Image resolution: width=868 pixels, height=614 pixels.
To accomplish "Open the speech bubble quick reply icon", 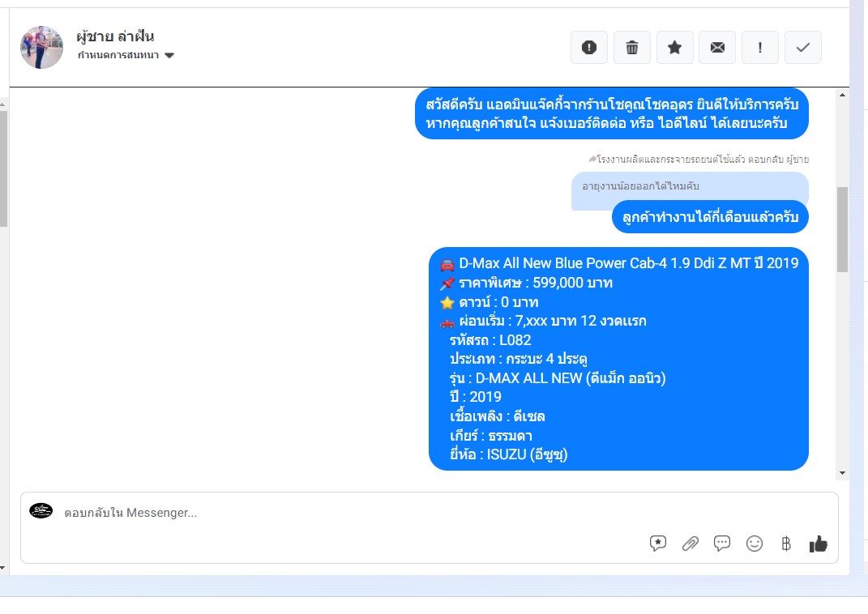I will point(722,544).
